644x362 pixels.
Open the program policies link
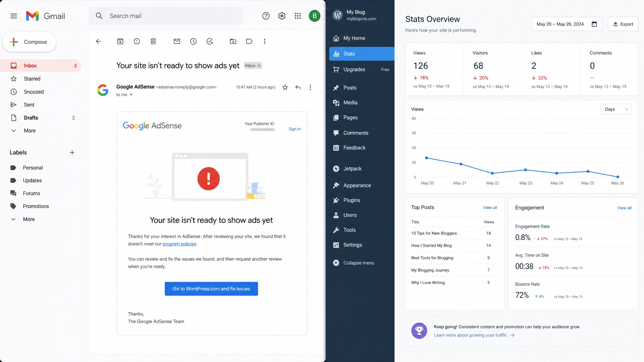pyautogui.click(x=179, y=244)
